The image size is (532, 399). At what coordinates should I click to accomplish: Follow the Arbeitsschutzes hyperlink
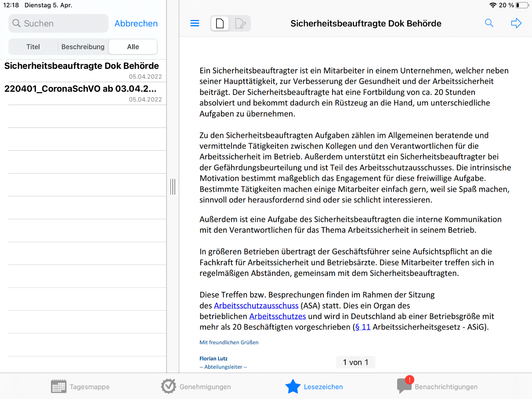pos(278,316)
